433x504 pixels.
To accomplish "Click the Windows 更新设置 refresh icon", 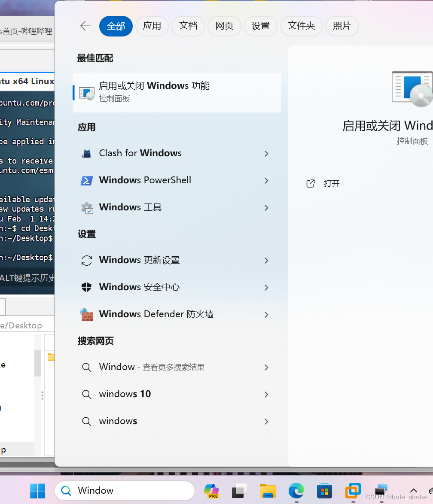I will coord(86,260).
